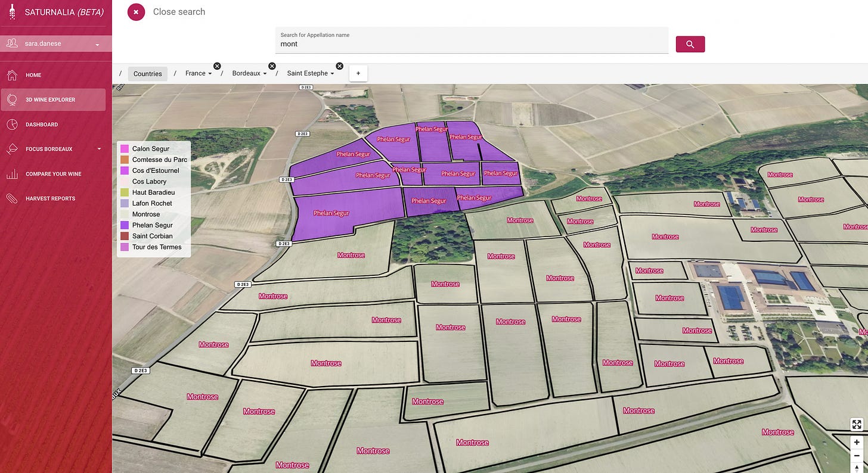Click the Home house icon
868x473 pixels.
pyautogui.click(x=12, y=75)
